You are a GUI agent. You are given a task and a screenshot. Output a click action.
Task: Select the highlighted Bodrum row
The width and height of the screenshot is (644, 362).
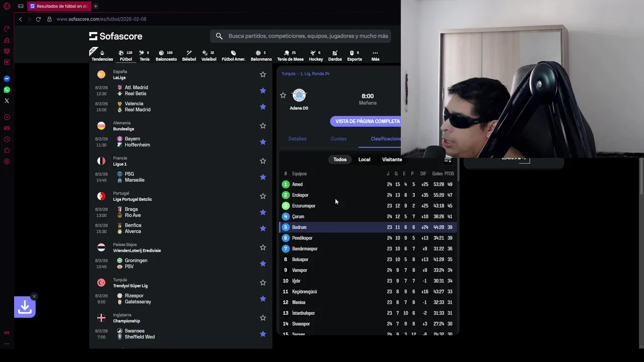tap(368, 227)
